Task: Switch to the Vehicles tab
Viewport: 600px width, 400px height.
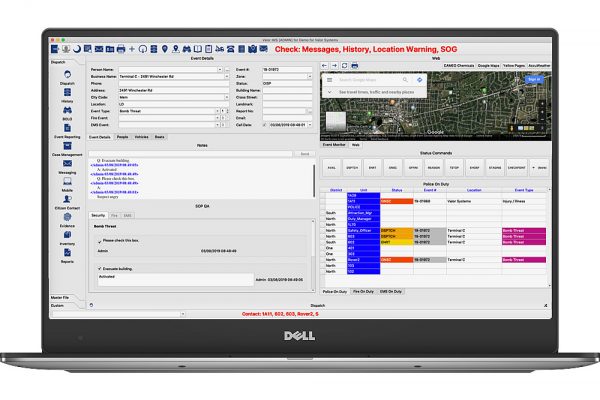Action: click(143, 135)
